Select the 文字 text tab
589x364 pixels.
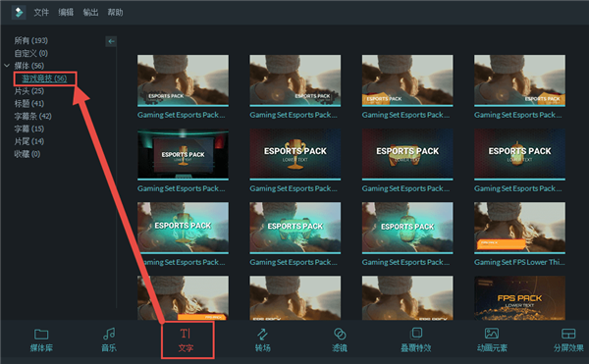[x=186, y=340]
